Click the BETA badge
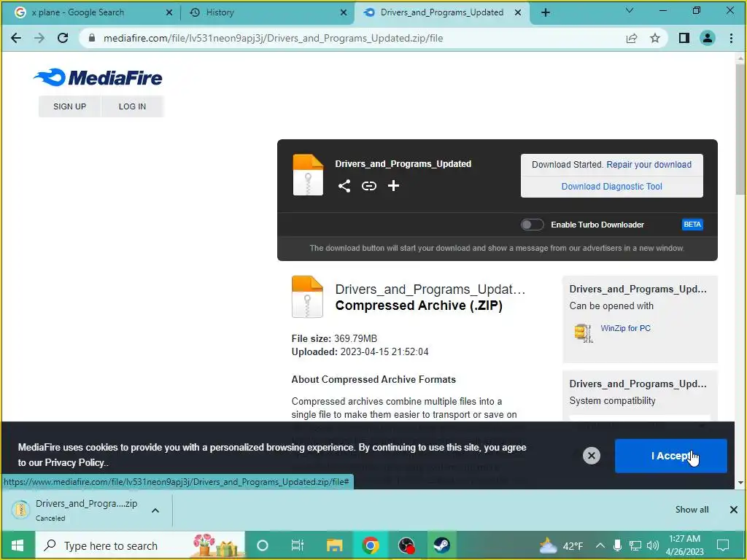 692,225
